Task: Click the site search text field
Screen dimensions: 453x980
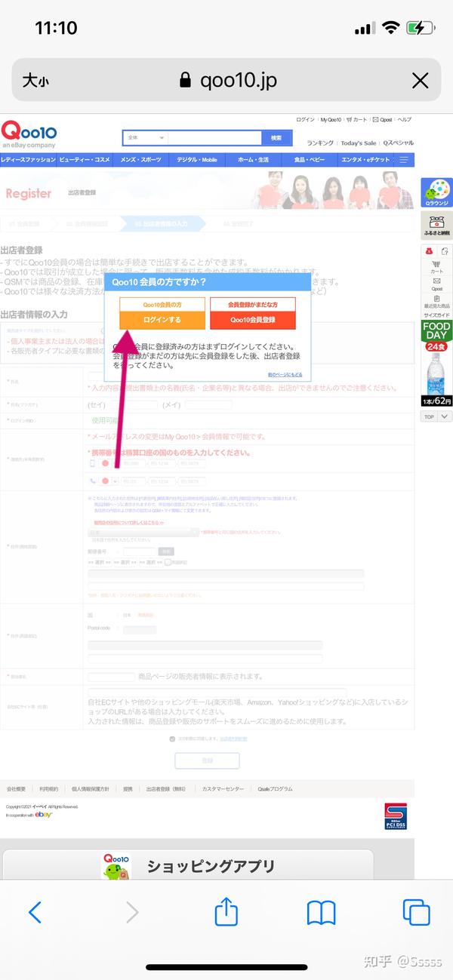Action: [x=214, y=138]
